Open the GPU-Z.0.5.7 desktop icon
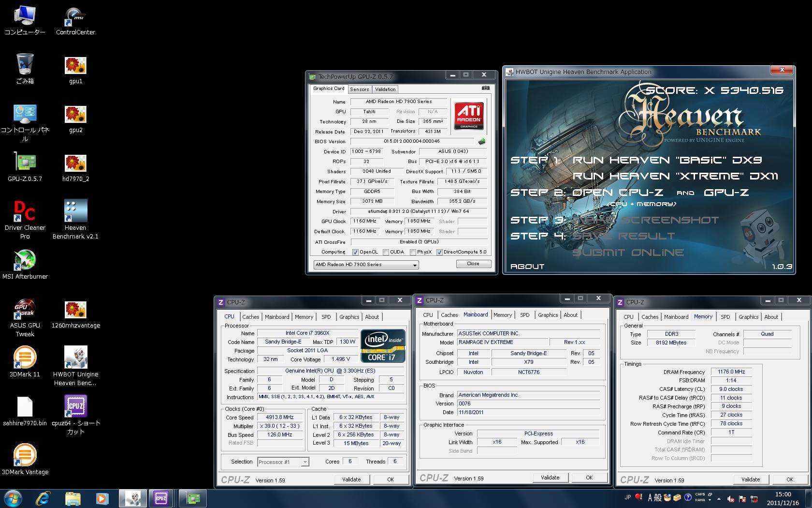Image resolution: width=812 pixels, height=508 pixels. point(25,167)
